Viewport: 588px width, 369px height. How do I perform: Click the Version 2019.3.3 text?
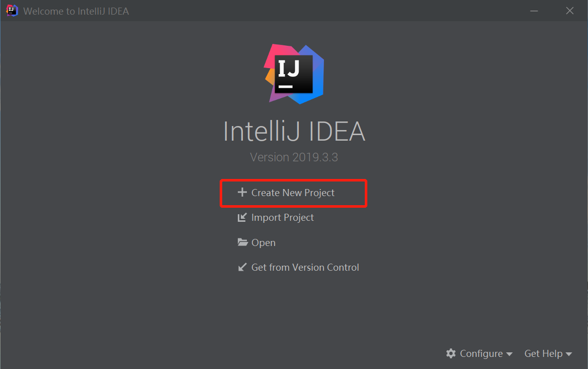pos(294,157)
